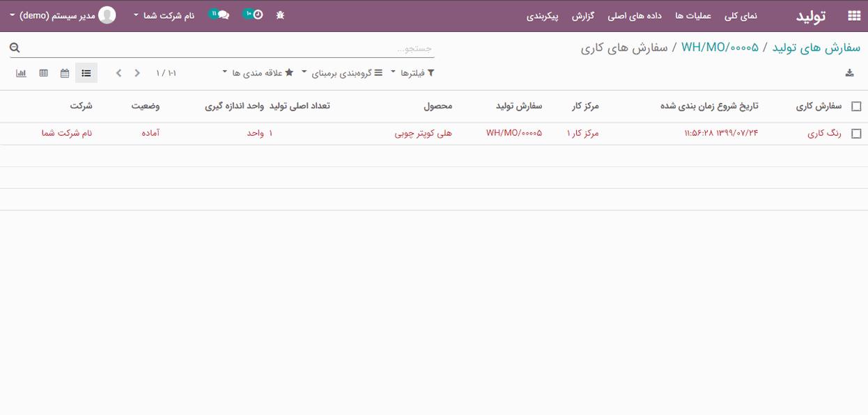Click the pager ۱-۱ / ۱ counter
Viewport: 868px width, 415px height.
166,73
